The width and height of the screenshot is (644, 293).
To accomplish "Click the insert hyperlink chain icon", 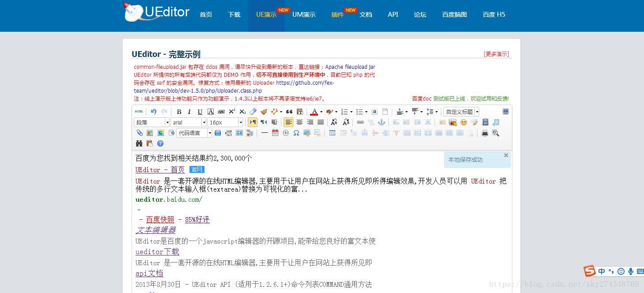I will 360,122.
